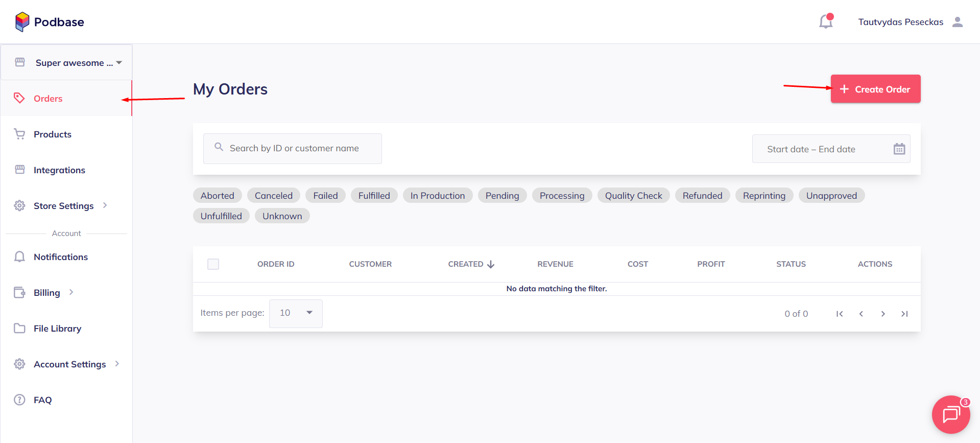
Task: Open the items per page dropdown
Action: [296, 313]
